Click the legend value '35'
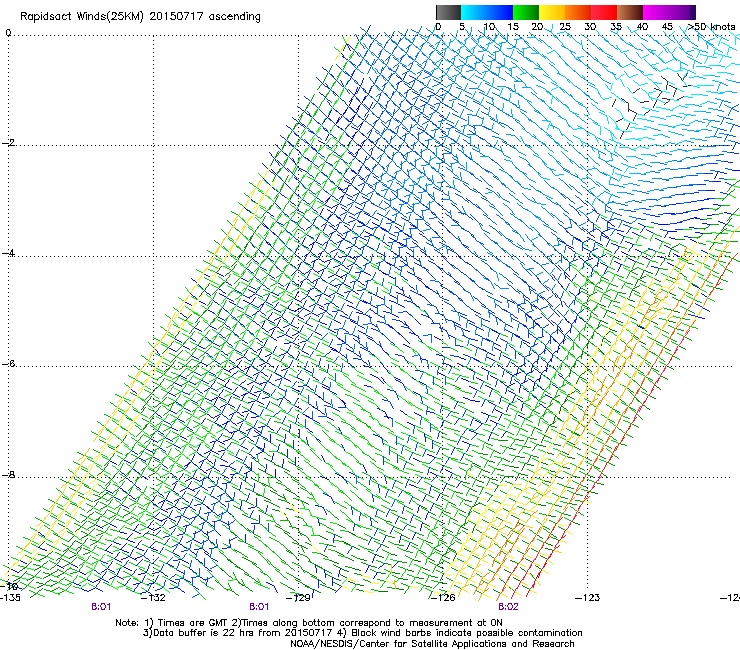740x650 pixels. point(616,26)
